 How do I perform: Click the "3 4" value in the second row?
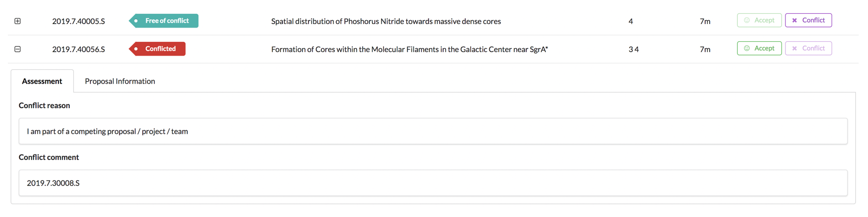[634, 49]
